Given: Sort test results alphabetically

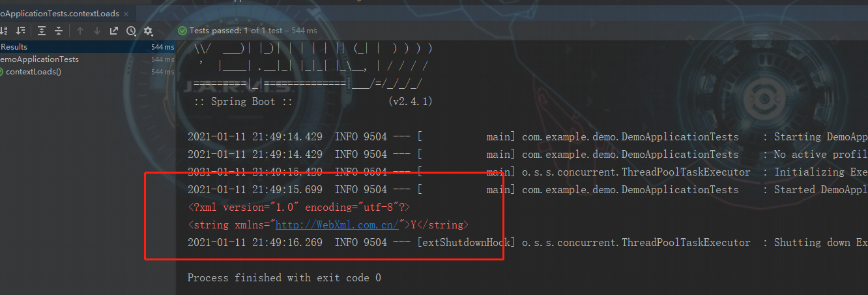Looking at the screenshot, I should click(4, 31).
